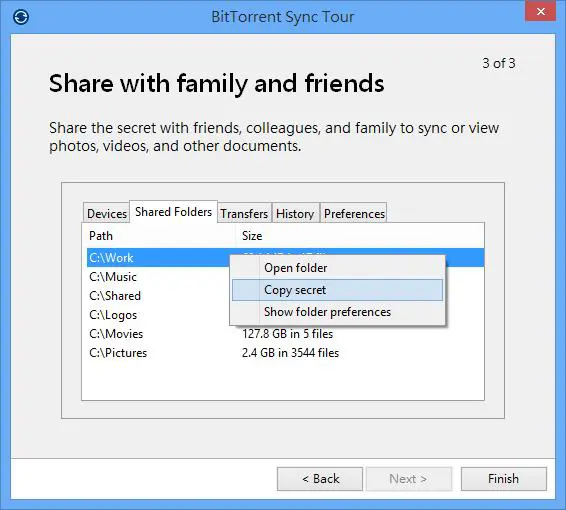Go to the Preferences tab
Screen dimensions: 566x510
click(354, 213)
